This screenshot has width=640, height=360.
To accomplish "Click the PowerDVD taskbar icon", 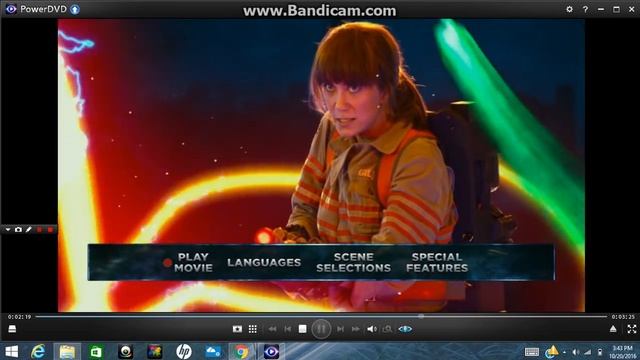I will (271, 351).
